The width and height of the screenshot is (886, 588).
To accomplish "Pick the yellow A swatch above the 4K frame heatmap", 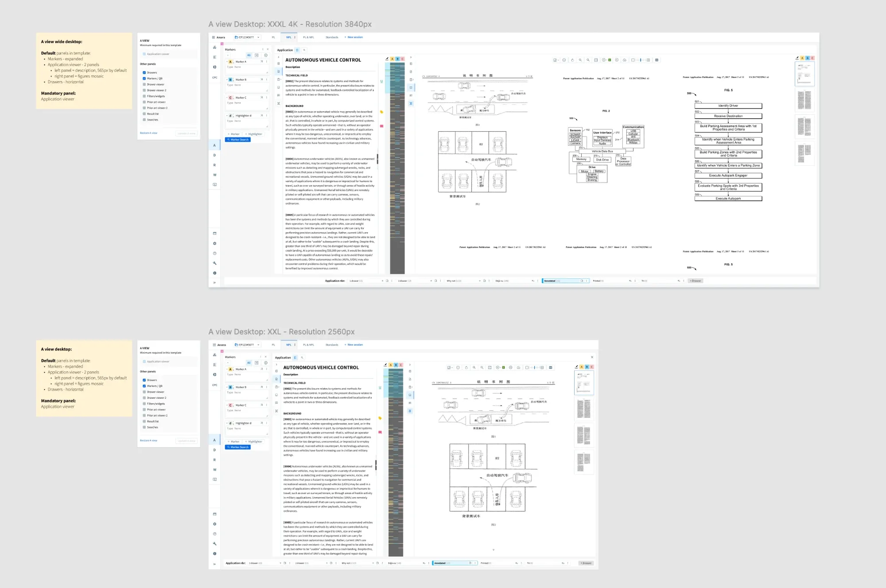I will [x=392, y=58].
